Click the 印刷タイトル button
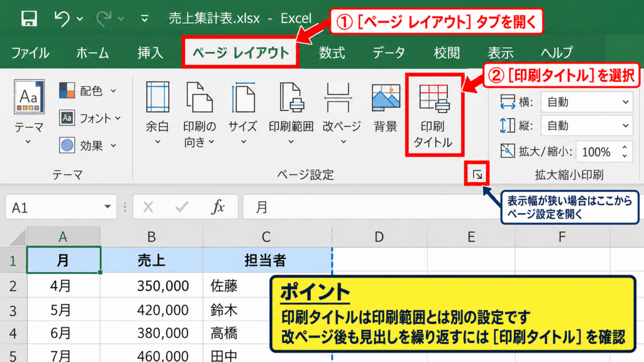The image size is (644, 362). (x=434, y=116)
